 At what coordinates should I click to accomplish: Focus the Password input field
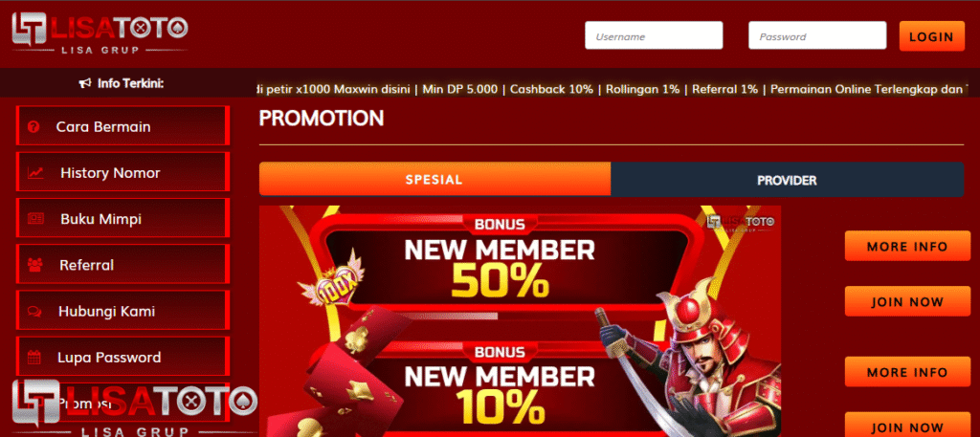(x=817, y=35)
